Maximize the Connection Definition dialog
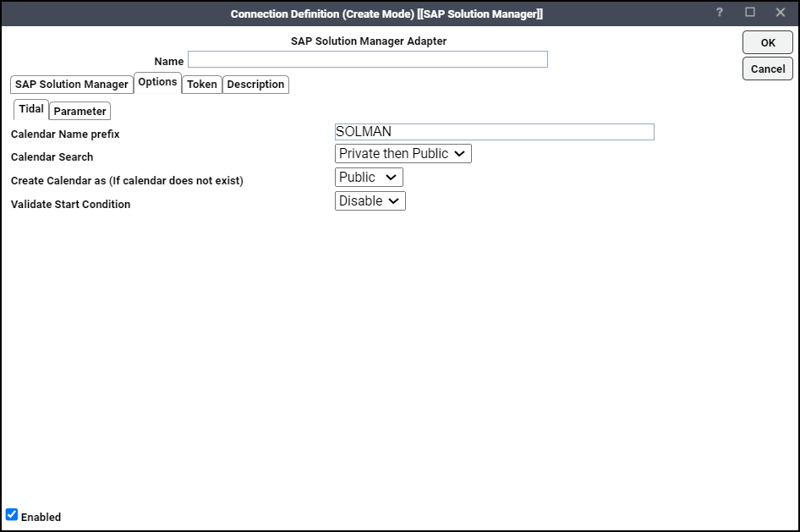This screenshot has width=800, height=532. 750,12
